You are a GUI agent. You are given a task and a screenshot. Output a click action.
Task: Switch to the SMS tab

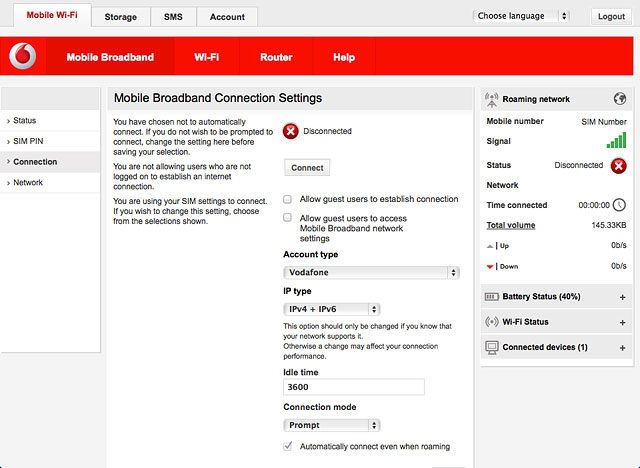tap(173, 17)
